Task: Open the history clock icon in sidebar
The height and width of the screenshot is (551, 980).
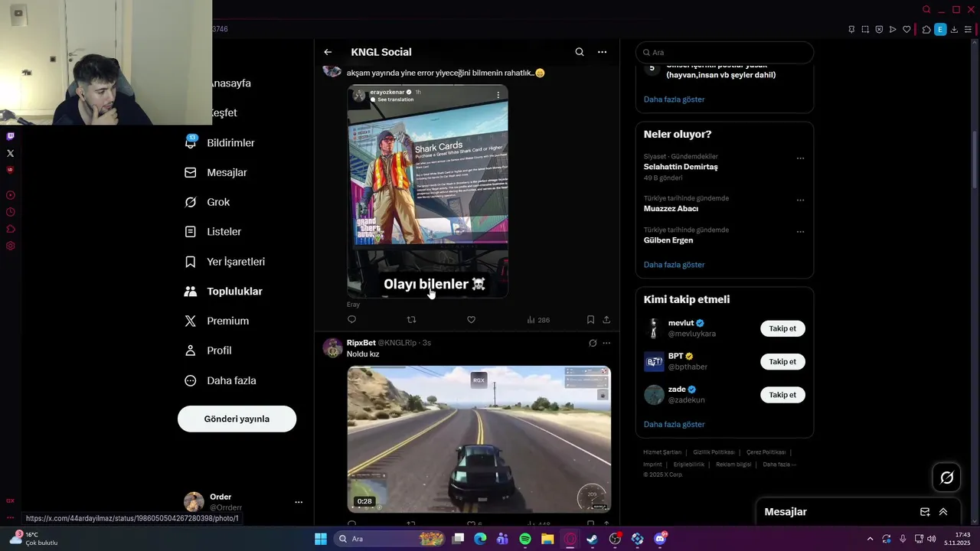Action: tap(10, 212)
